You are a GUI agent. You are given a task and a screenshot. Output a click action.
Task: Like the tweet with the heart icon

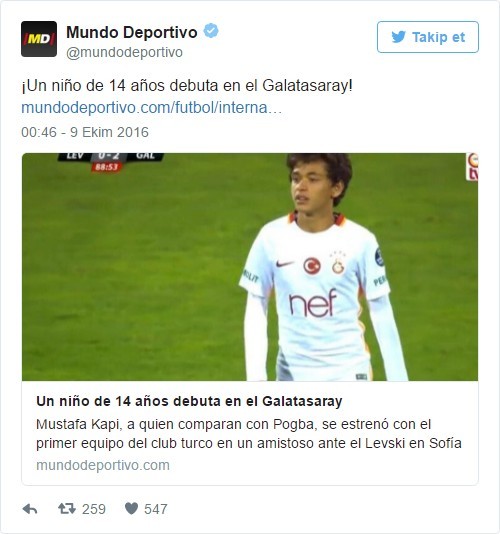coord(131,509)
